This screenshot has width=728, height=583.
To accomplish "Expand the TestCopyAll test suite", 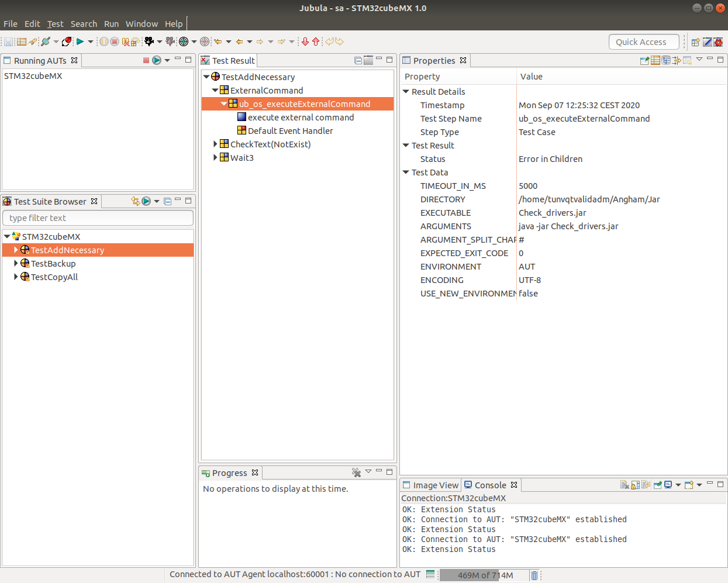I will [x=16, y=277].
